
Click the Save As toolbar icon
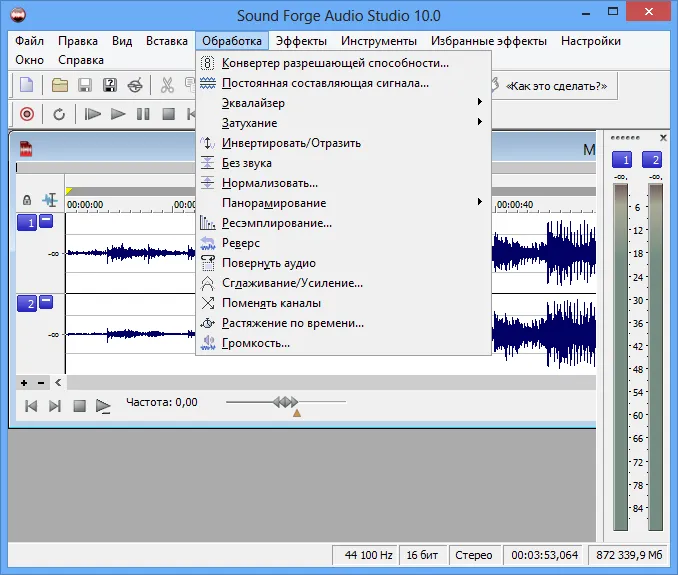tap(110, 85)
